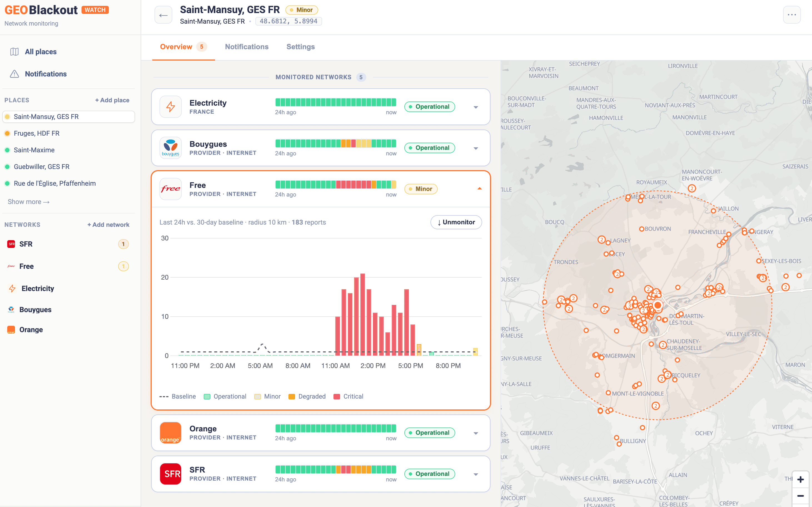Screen dimensions: 812x507
Task: Click Orange Operational status badge
Action: 429,433
